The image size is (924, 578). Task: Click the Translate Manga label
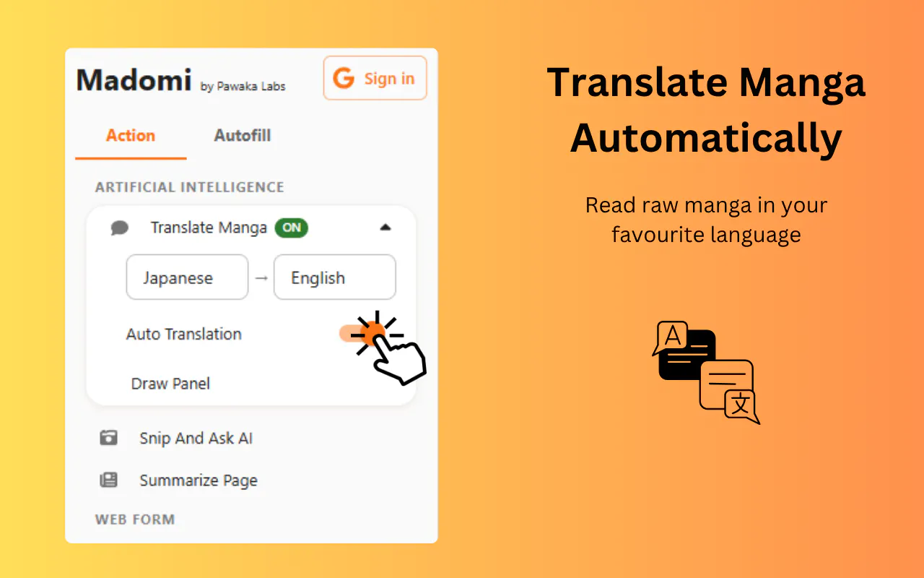coord(209,228)
